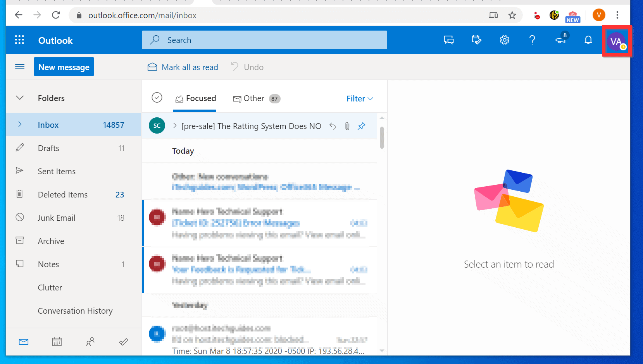Expand the Ratting System conversation thread

(174, 126)
